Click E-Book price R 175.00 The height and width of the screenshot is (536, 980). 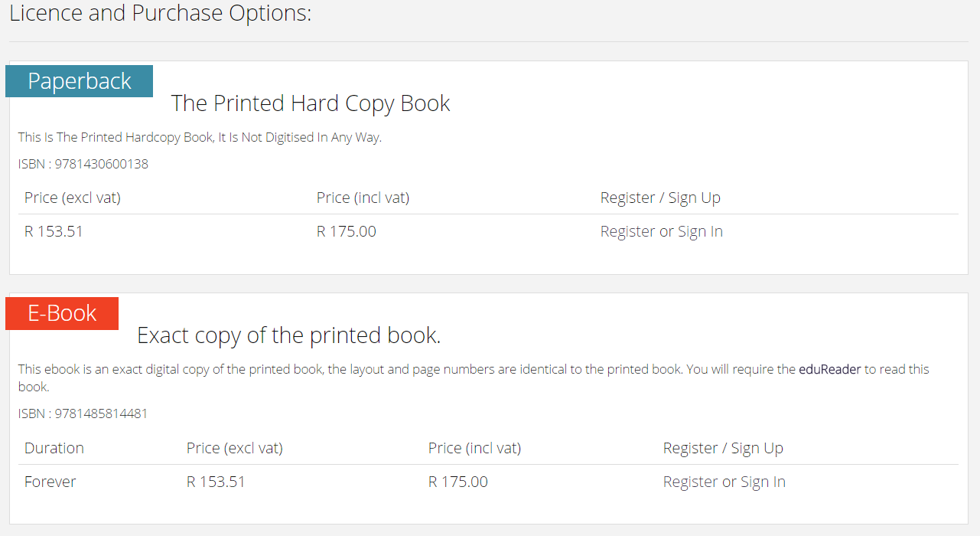pos(458,482)
